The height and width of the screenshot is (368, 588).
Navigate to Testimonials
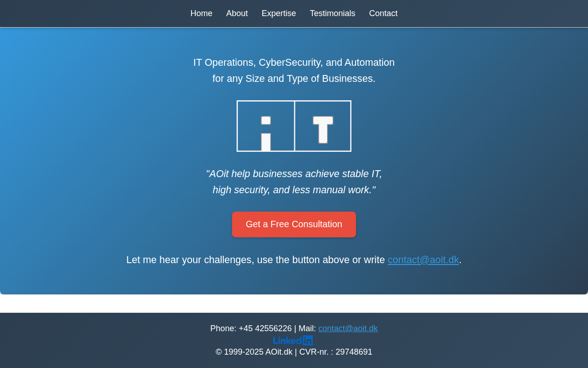(x=333, y=13)
